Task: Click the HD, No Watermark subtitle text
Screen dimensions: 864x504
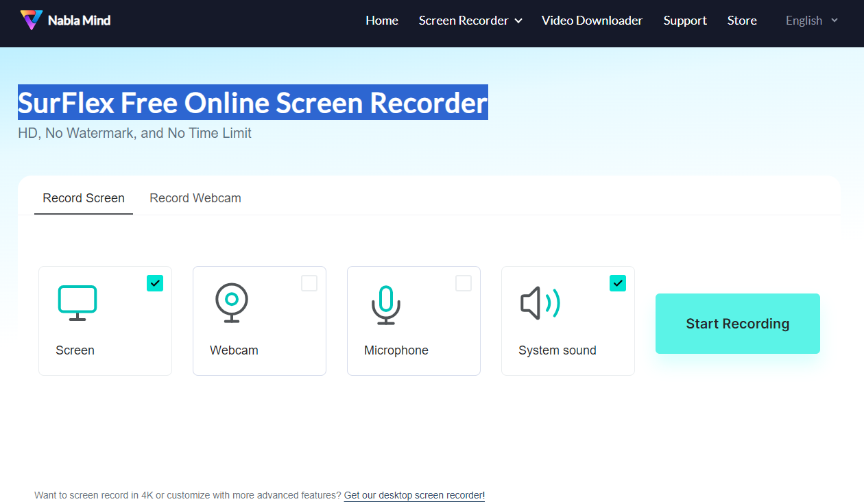Action: 134,133
